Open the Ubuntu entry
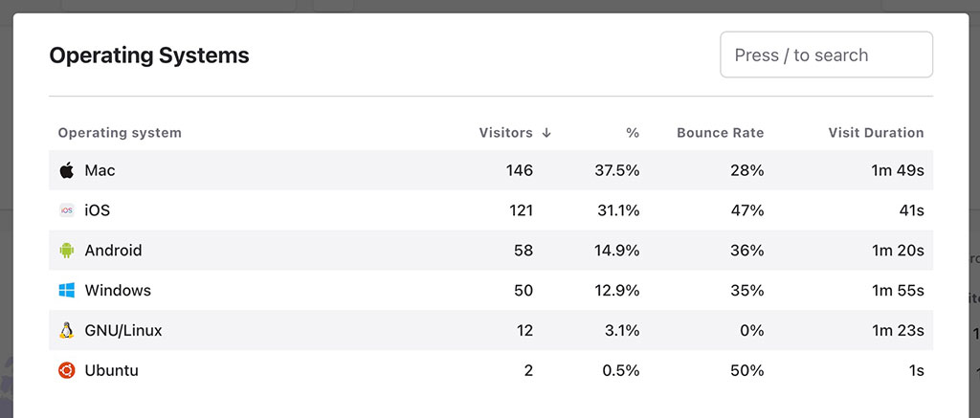The height and width of the screenshot is (418, 980). click(111, 370)
